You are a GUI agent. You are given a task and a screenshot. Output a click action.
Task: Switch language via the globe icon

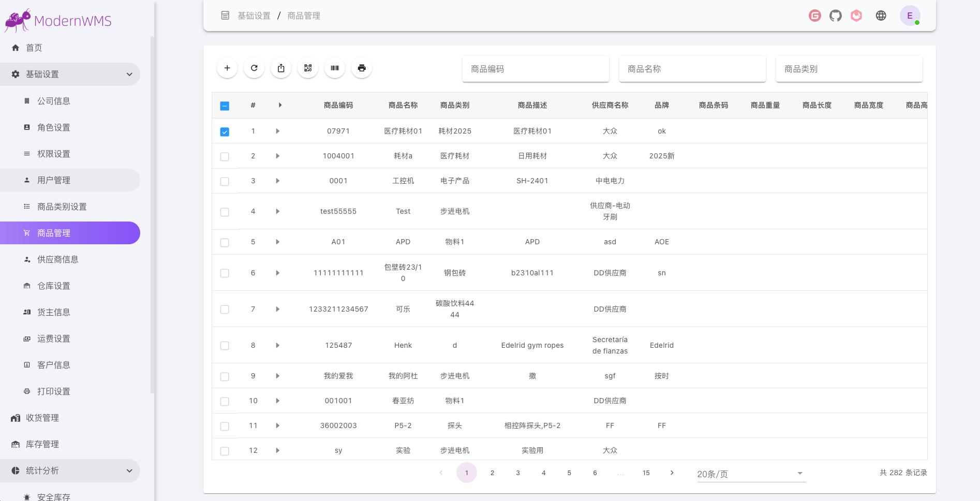pos(881,16)
